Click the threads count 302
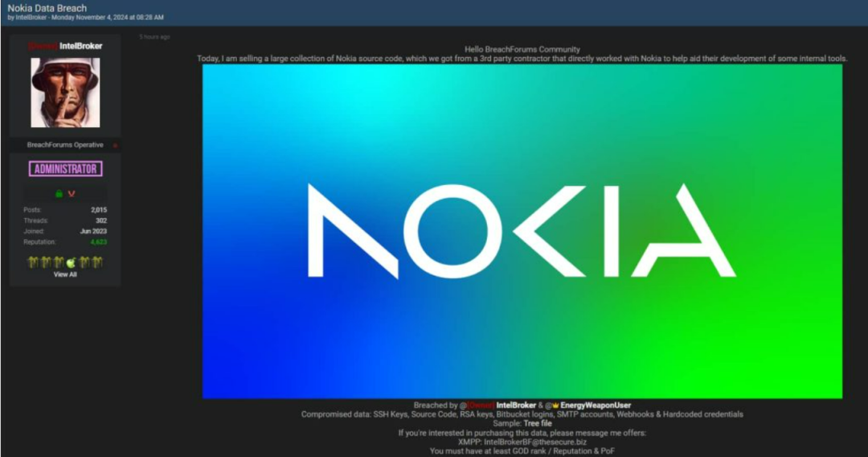868x457 pixels. (100, 220)
